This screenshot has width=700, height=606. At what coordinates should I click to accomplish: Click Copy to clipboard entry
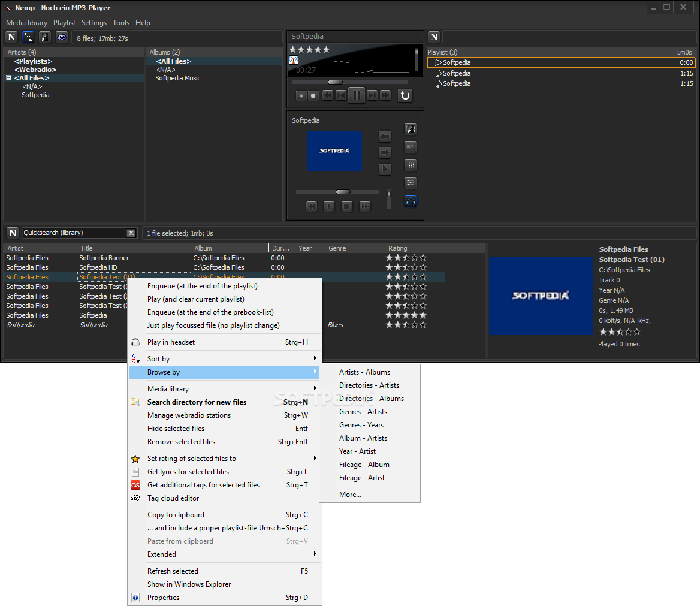[225, 515]
